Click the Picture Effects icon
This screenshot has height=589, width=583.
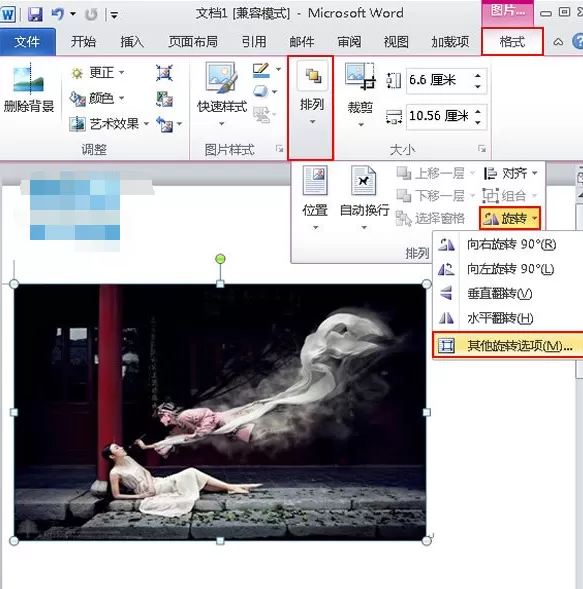pyautogui.click(x=261, y=91)
